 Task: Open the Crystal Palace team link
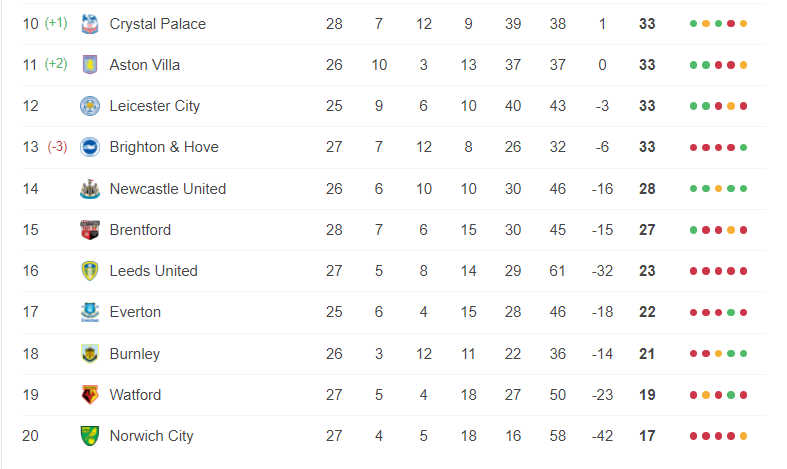158,24
